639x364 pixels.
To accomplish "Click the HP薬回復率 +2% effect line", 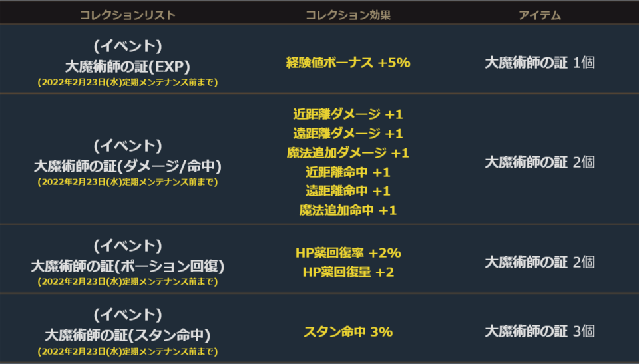I will 348,253.
